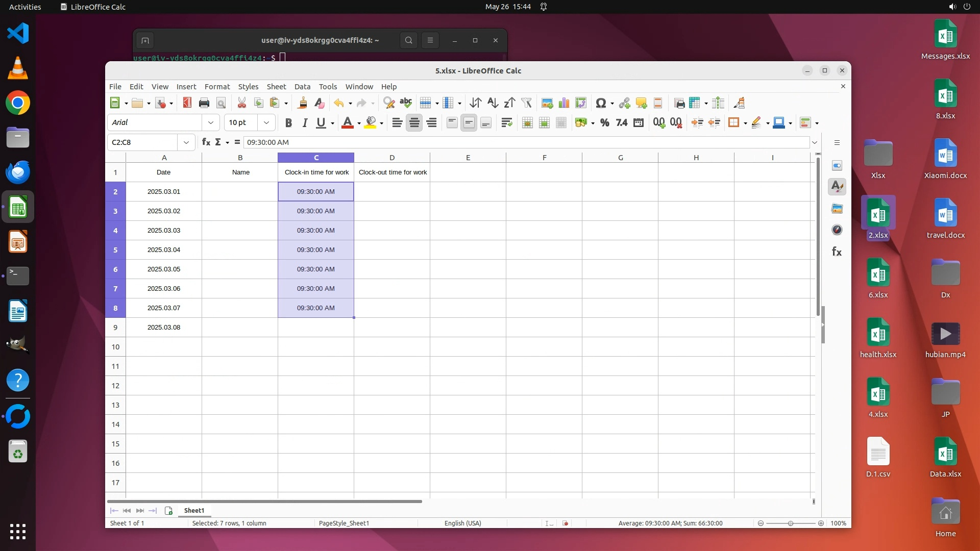Toggle Bold formatting
The image size is (980, 551).
point(288,122)
